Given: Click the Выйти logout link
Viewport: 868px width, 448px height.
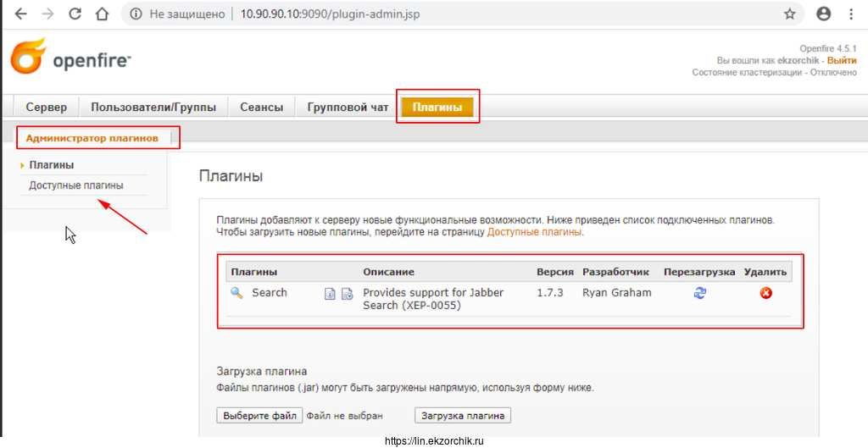Looking at the screenshot, I should click(x=842, y=61).
